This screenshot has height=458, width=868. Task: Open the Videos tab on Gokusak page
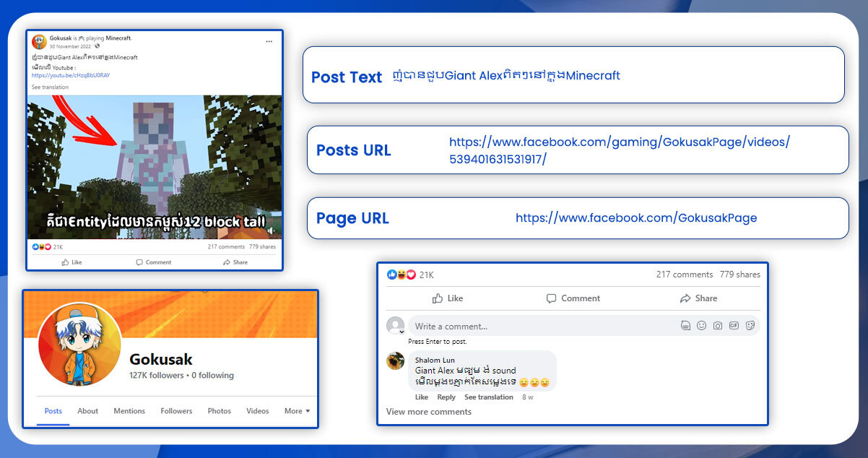[257, 411]
